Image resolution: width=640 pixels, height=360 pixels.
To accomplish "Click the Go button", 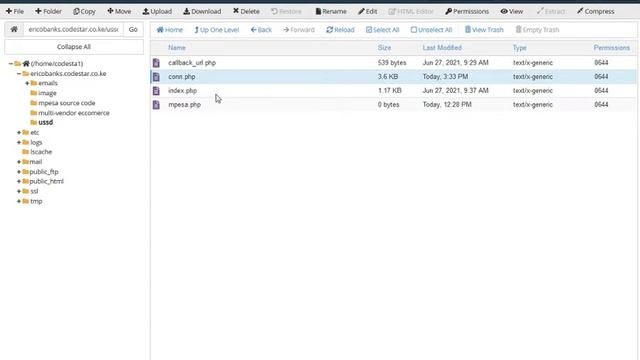I will (133, 29).
